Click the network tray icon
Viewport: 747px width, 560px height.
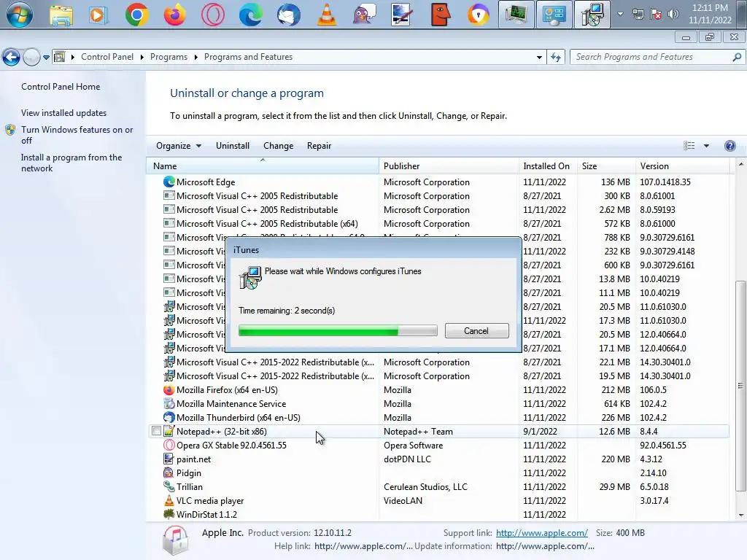pos(638,15)
